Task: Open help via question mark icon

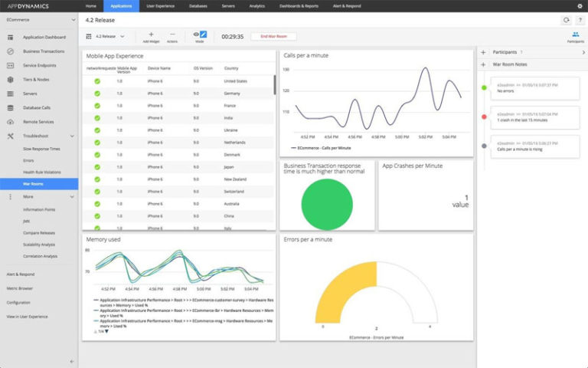Action: (x=580, y=21)
